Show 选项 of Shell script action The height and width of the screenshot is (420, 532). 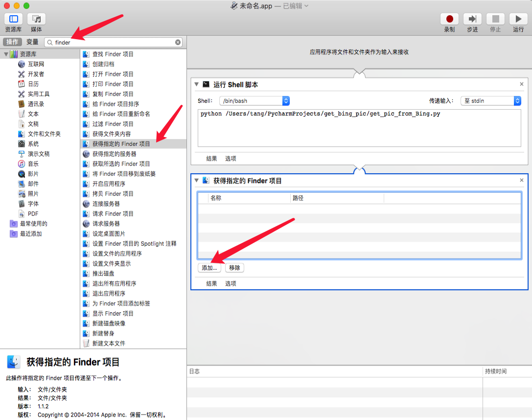[x=231, y=159]
